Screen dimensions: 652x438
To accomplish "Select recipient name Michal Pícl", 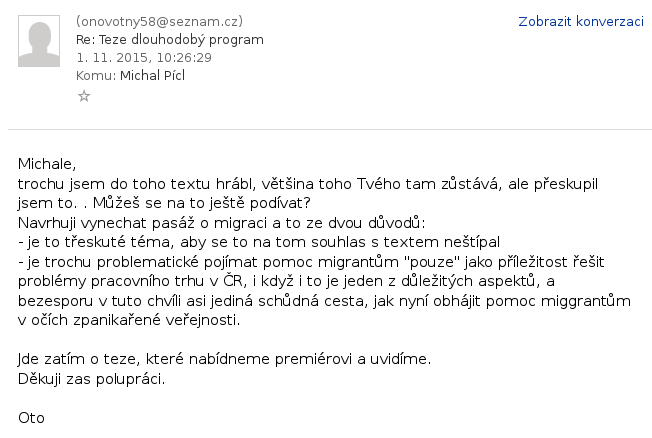I will (x=152, y=75).
